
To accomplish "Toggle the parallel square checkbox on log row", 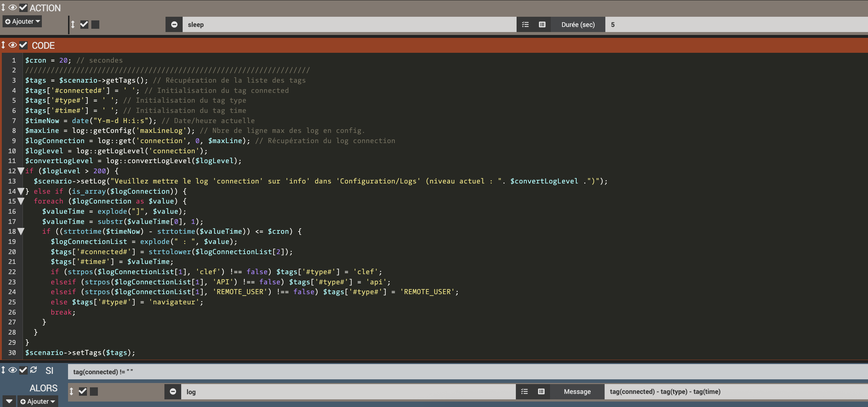I will (x=94, y=392).
